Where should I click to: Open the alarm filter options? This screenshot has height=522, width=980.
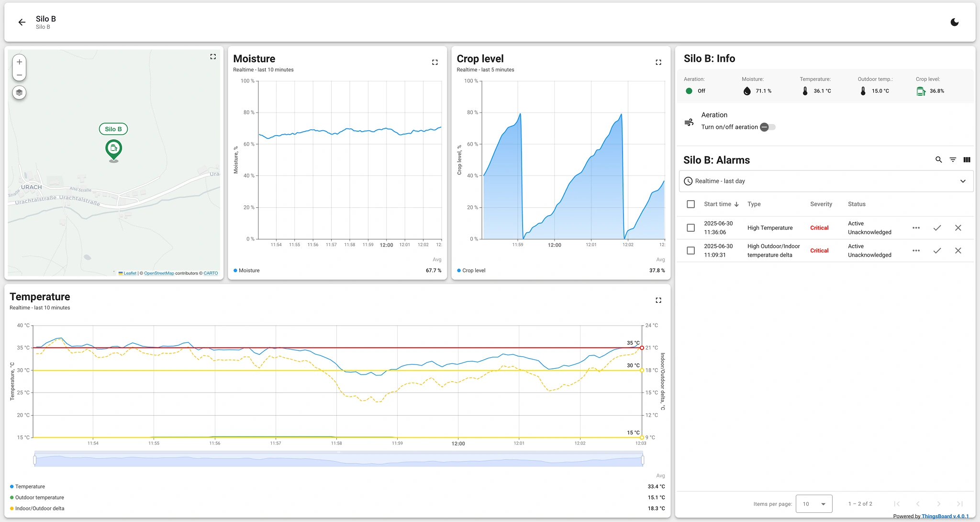[952, 159]
